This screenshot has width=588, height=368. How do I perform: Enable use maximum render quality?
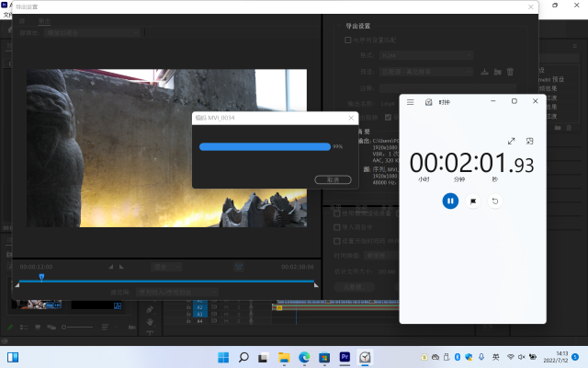(x=337, y=213)
